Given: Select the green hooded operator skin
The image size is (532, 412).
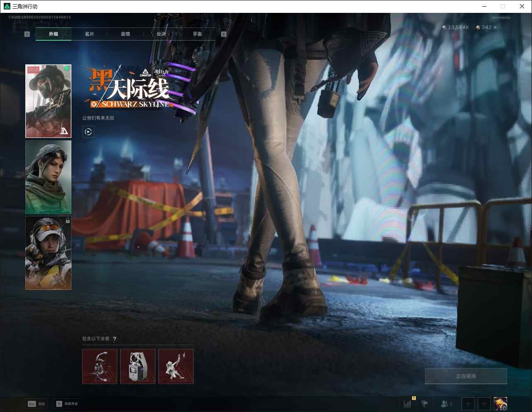Looking at the screenshot, I should (48, 177).
